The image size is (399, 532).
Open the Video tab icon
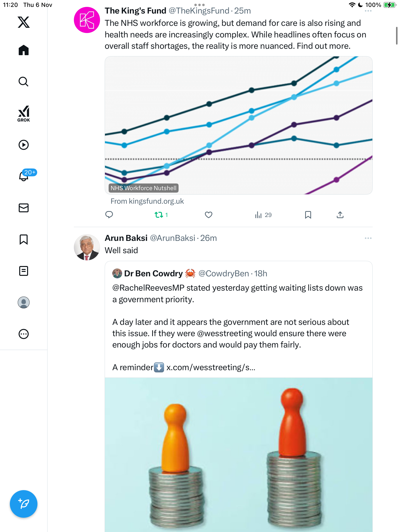[x=24, y=145]
